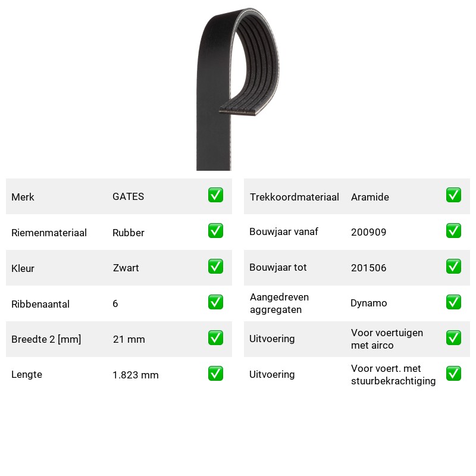Click the Aangedreven aggregaten label
The image size is (476, 476).
click(279, 303)
